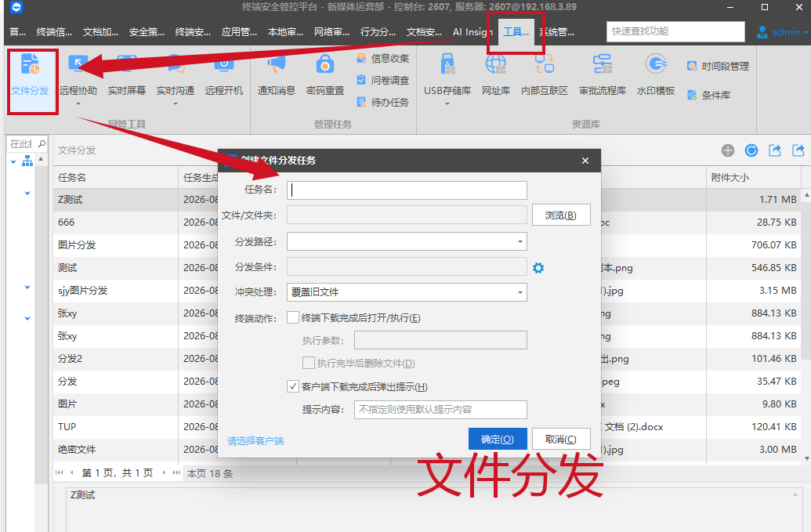Viewport: 811px width, 532px height.
Task: Go to next page in pager
Action: click(x=164, y=472)
